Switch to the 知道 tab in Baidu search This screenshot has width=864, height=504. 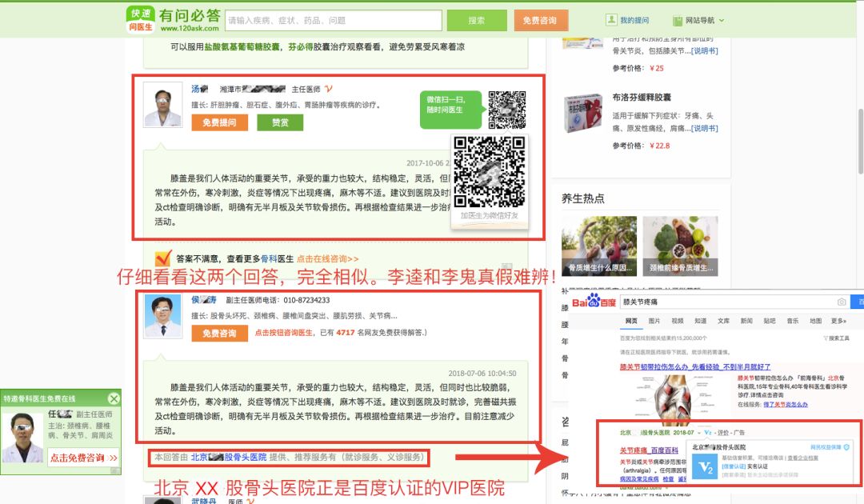(701, 321)
